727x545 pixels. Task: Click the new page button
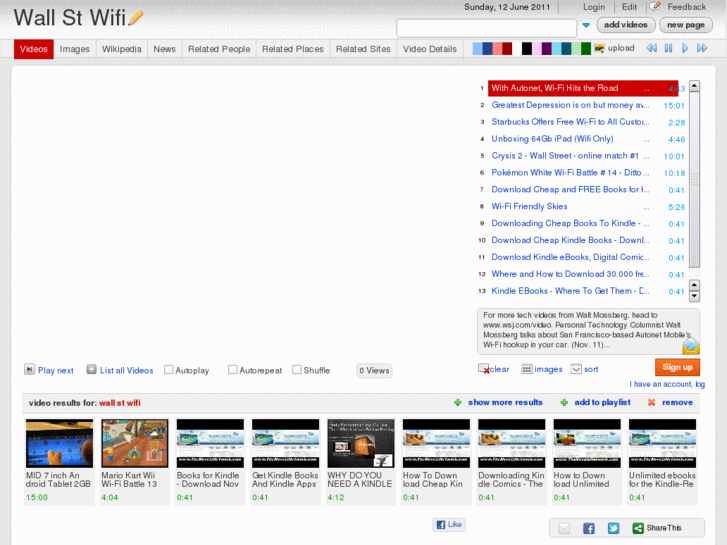(685, 25)
